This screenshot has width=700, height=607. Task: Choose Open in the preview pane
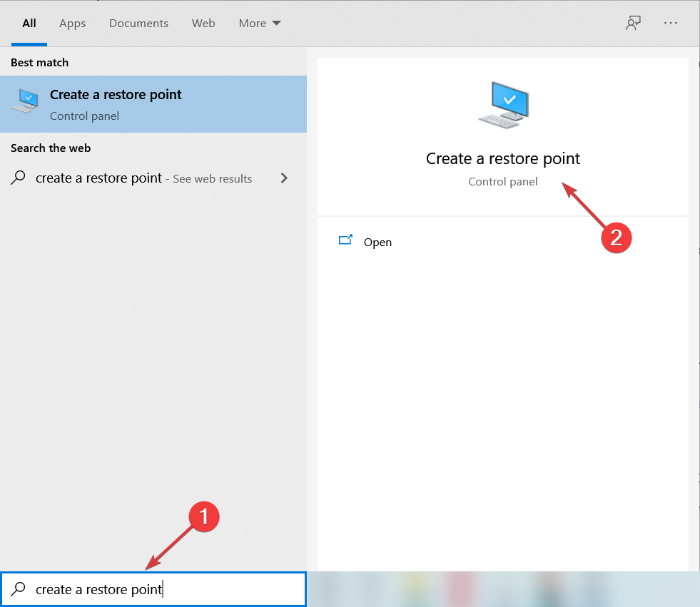(377, 243)
